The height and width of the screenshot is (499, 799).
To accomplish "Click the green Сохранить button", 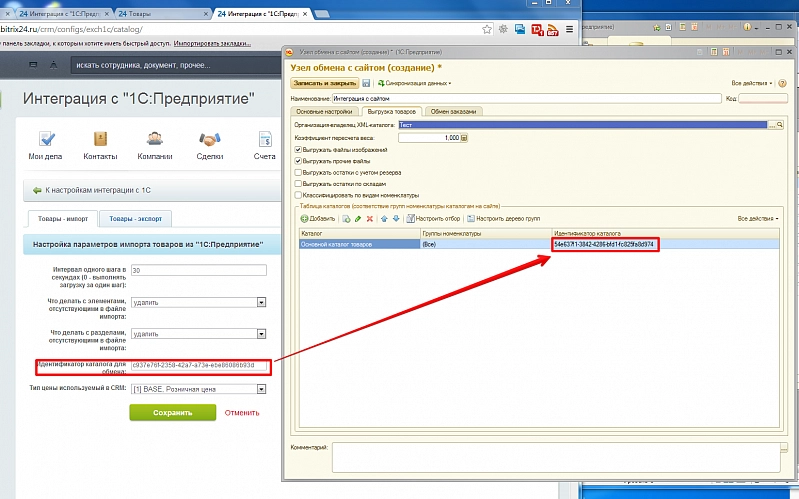I will [x=172, y=412].
